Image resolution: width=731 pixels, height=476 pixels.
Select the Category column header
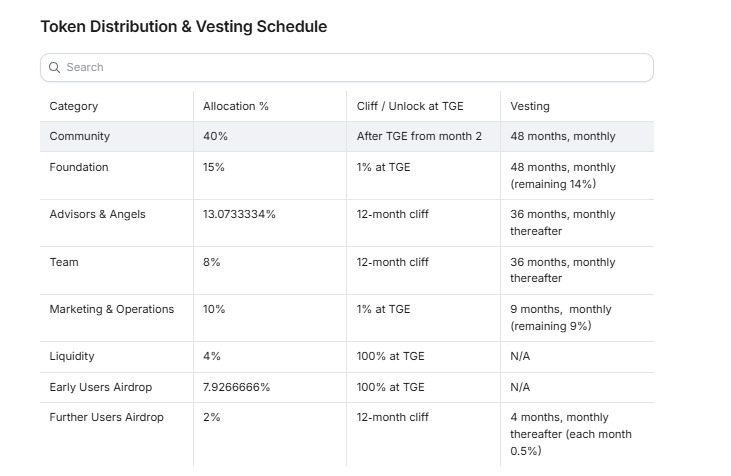point(74,106)
